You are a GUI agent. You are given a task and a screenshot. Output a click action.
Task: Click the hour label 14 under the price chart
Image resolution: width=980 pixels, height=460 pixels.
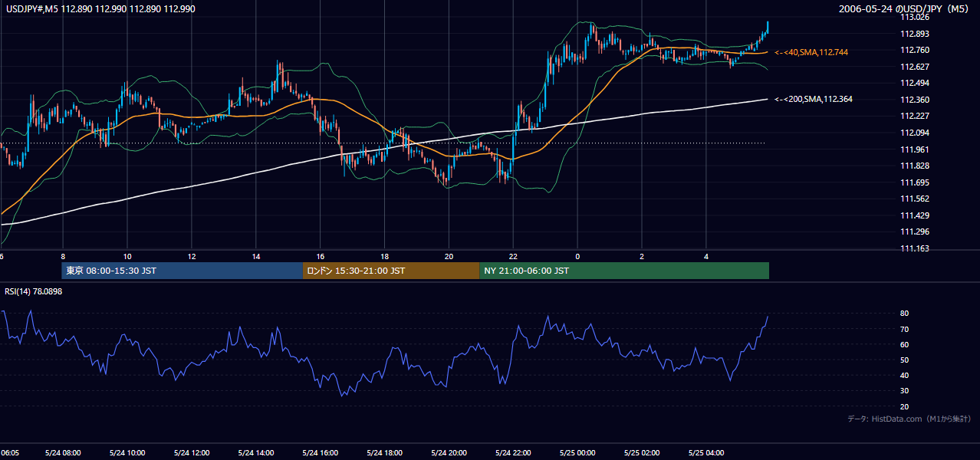(256, 257)
